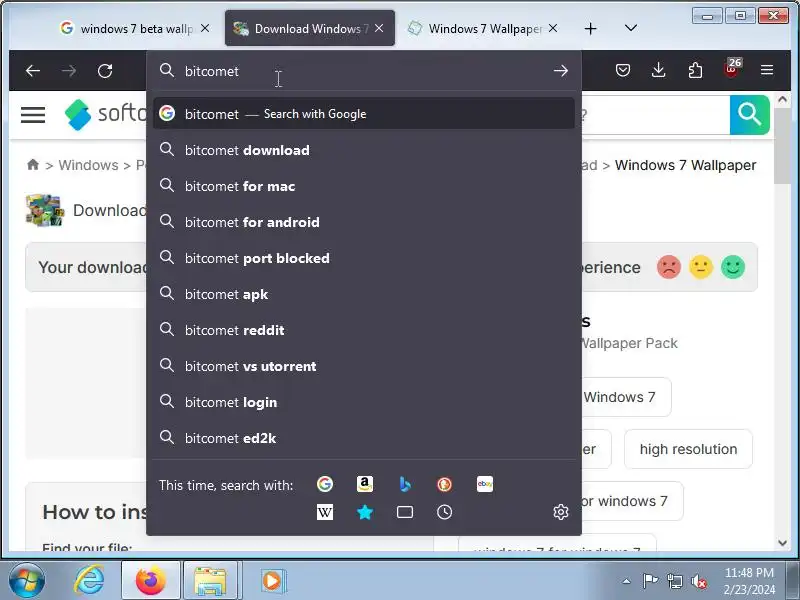The height and width of the screenshot is (600, 800).
Task: Select suggestion 'bitcomet for mac'
Action: tap(364, 186)
